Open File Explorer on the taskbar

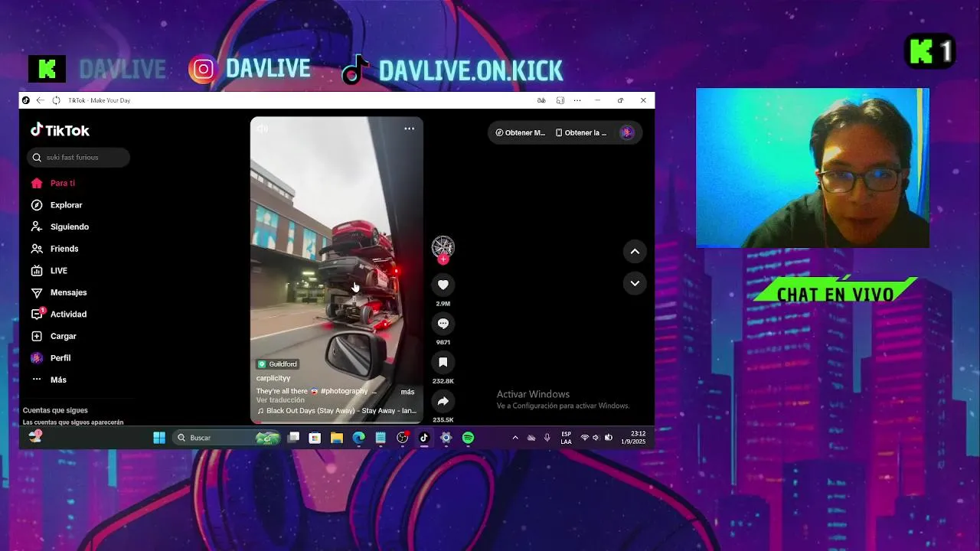point(337,438)
